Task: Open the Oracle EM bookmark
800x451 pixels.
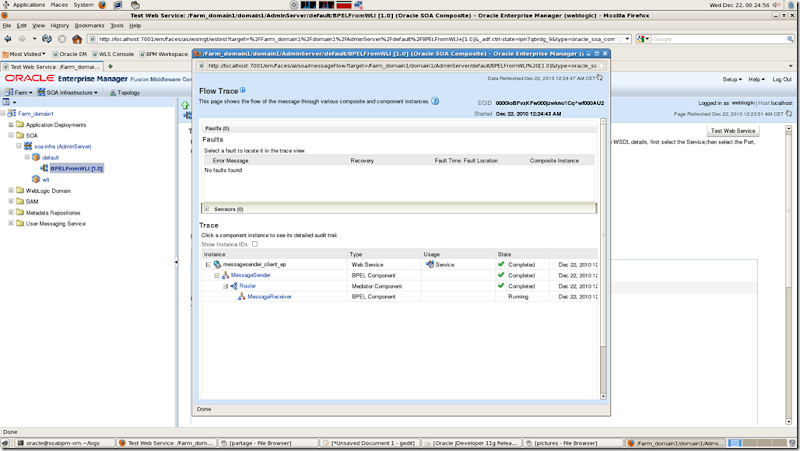Action: (x=70, y=54)
